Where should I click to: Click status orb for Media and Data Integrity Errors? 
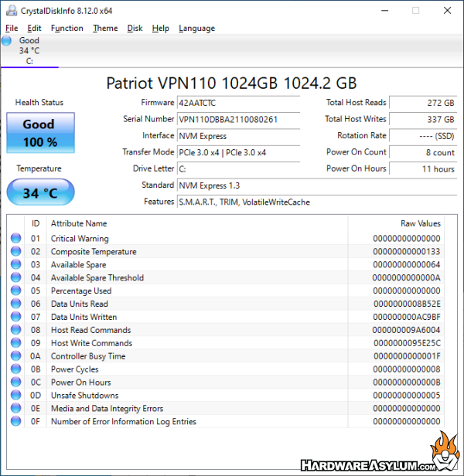tap(15, 408)
